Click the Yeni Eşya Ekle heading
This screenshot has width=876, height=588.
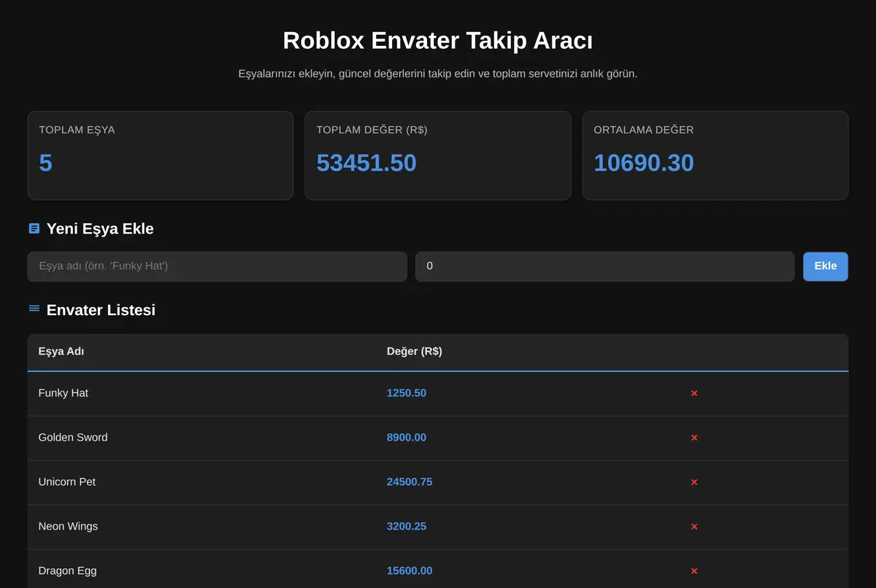[x=100, y=228]
